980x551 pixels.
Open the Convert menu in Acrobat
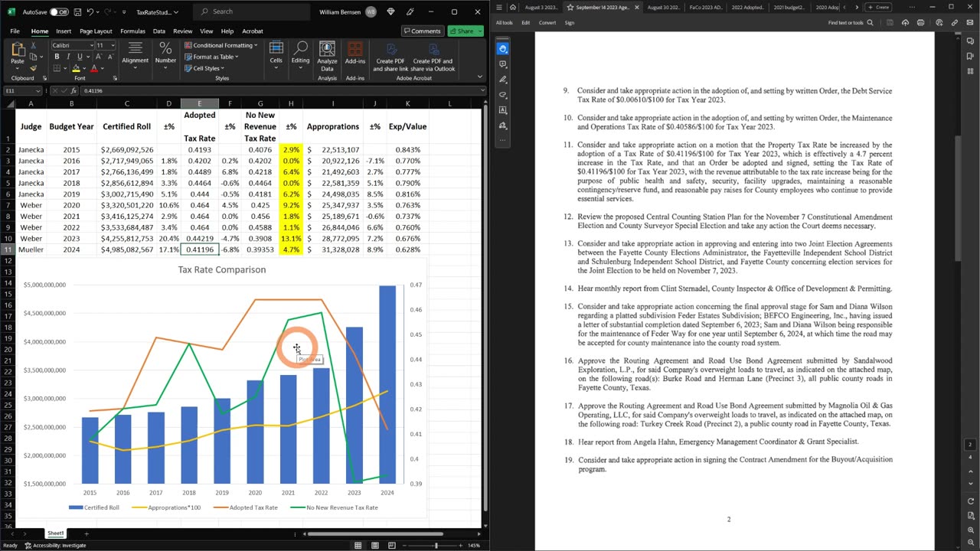pyautogui.click(x=547, y=23)
